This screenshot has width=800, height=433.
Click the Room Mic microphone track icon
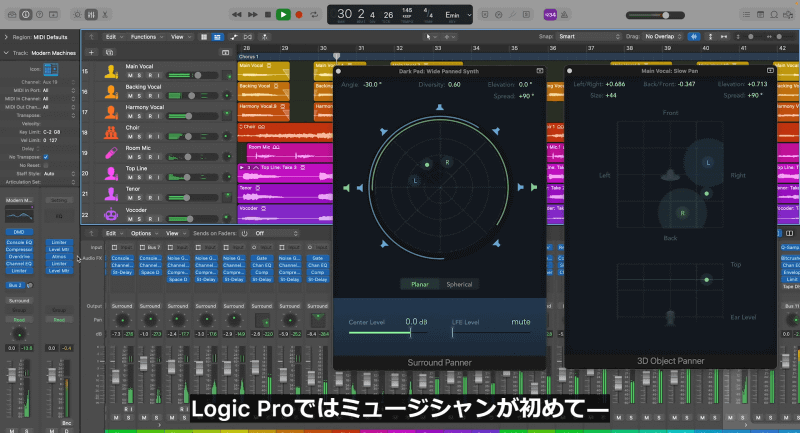click(111, 153)
